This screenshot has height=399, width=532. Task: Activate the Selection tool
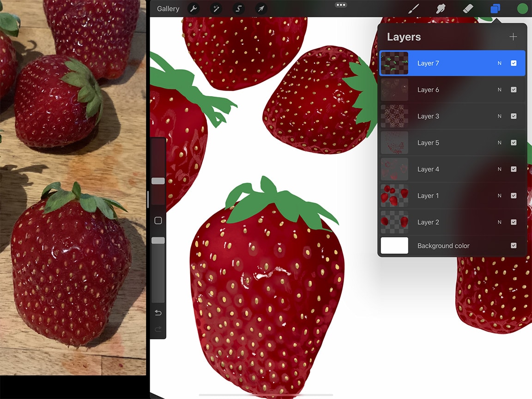tap(238, 8)
